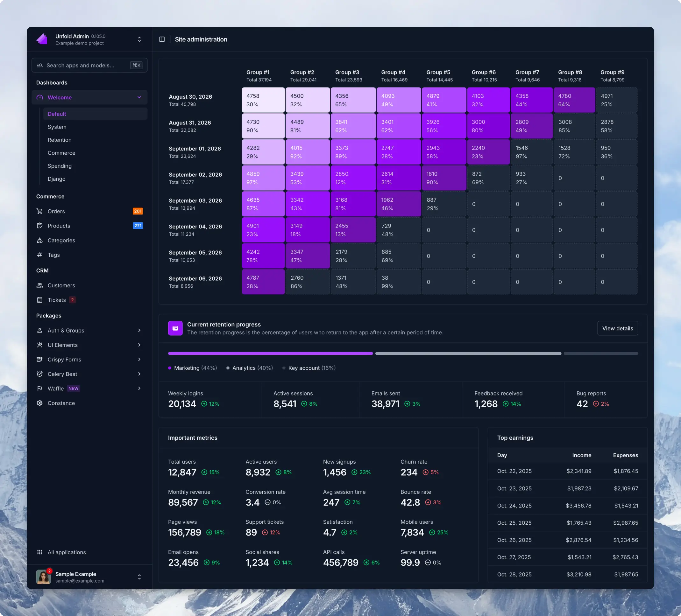Open the Sample Example user menu arrows
The height and width of the screenshot is (616, 681).
click(x=139, y=577)
